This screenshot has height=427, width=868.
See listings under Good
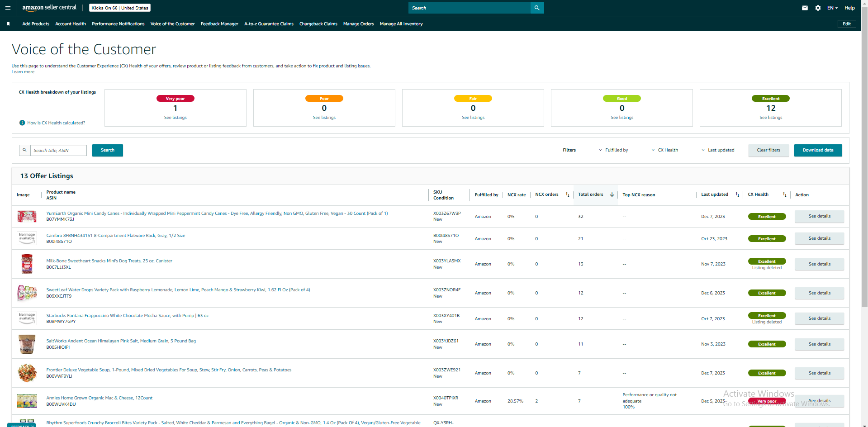[x=622, y=118]
